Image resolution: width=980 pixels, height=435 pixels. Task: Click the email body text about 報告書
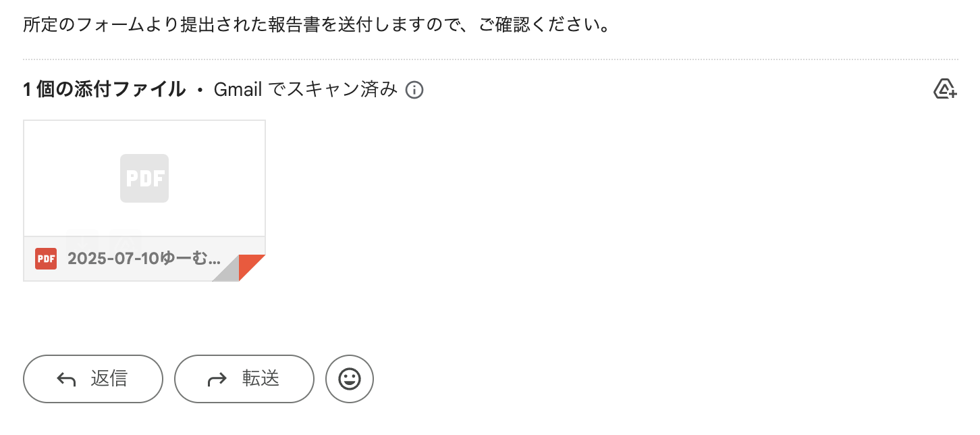coord(316,26)
